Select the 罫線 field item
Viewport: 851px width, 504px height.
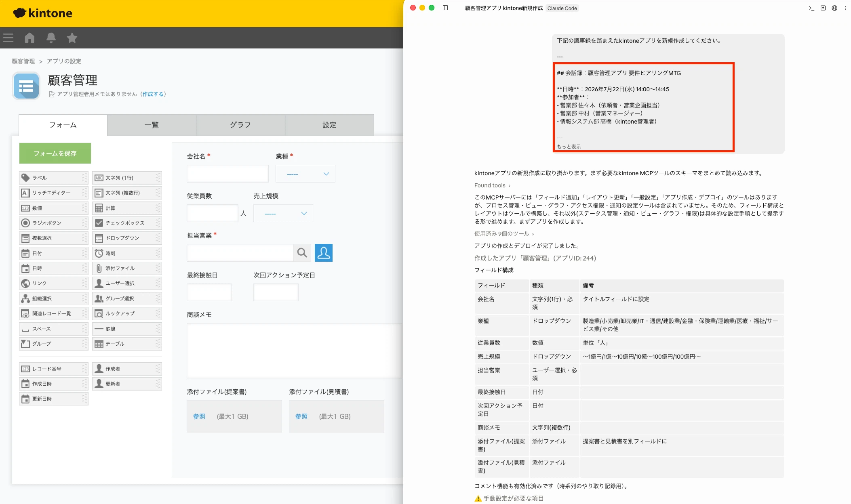point(127,329)
